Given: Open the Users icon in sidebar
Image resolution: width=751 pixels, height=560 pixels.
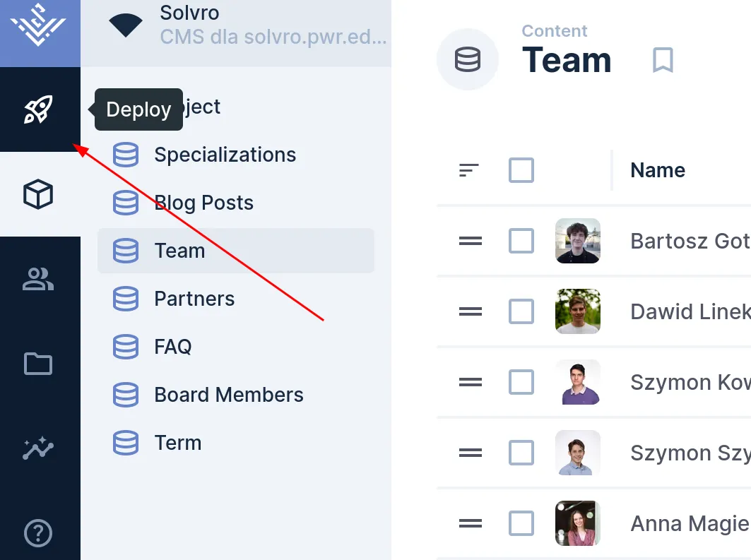Looking at the screenshot, I should 39,279.
